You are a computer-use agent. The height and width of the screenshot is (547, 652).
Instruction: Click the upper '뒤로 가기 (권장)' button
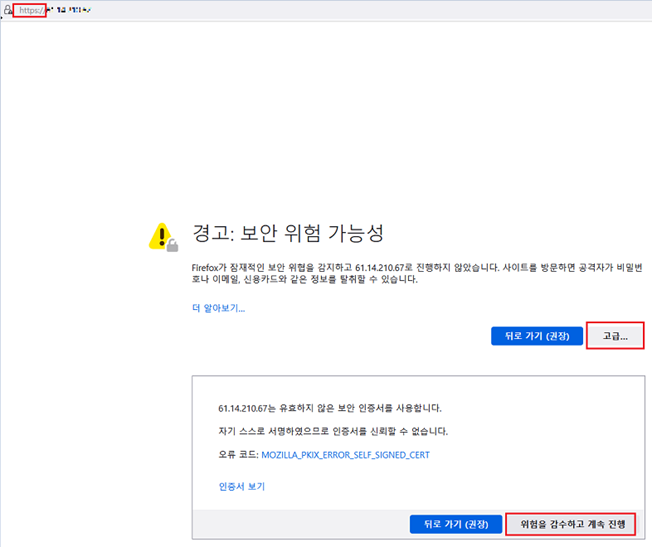[537, 336]
